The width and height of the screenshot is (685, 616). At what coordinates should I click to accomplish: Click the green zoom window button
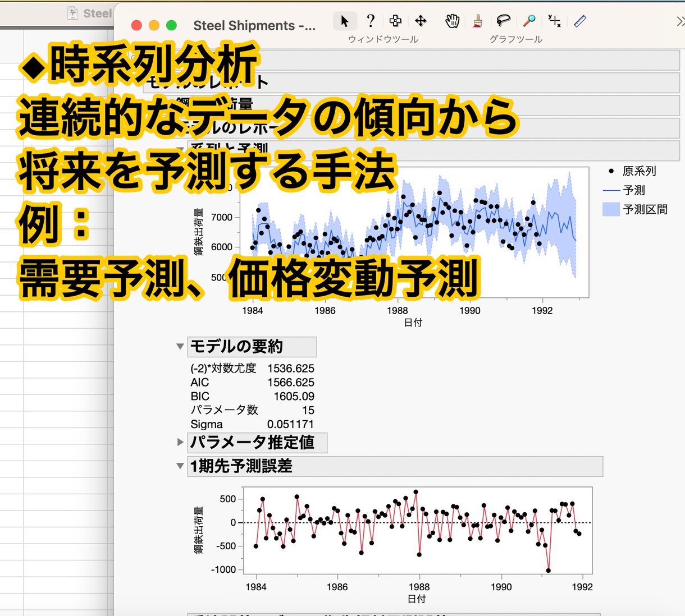[172, 25]
